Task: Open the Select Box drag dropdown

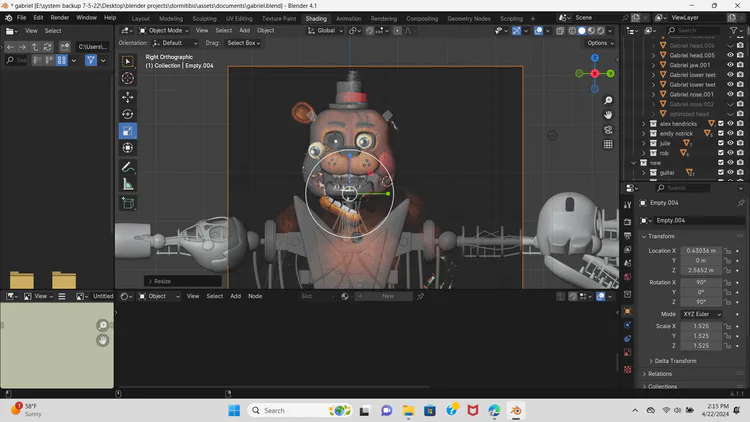Action: coord(243,43)
